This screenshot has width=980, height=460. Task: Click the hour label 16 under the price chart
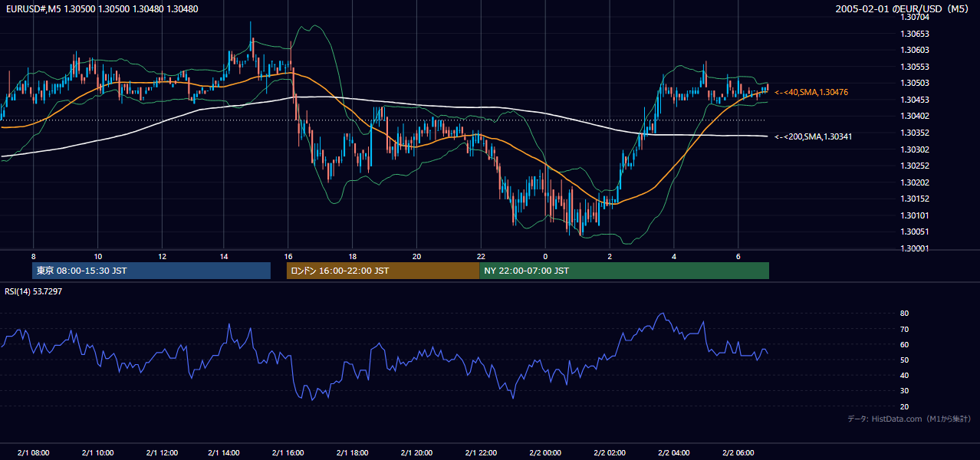288,256
